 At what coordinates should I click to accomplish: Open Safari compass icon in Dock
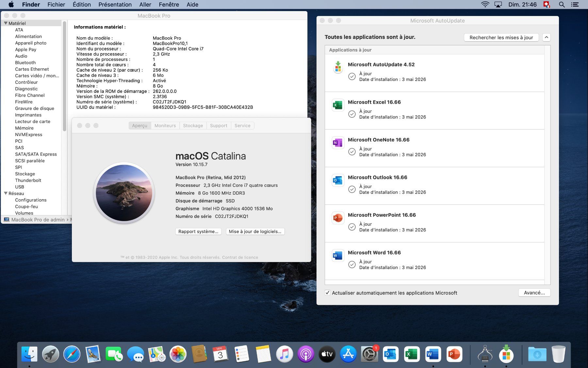(x=72, y=354)
